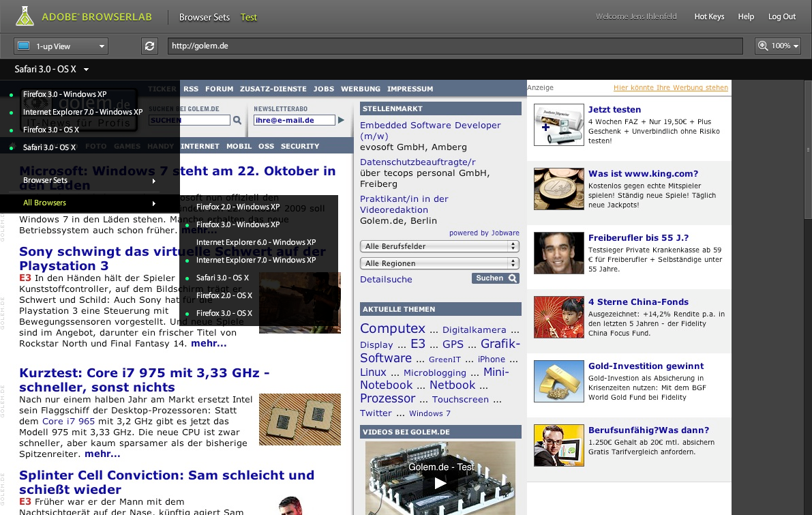Open the Help link

[x=746, y=16]
